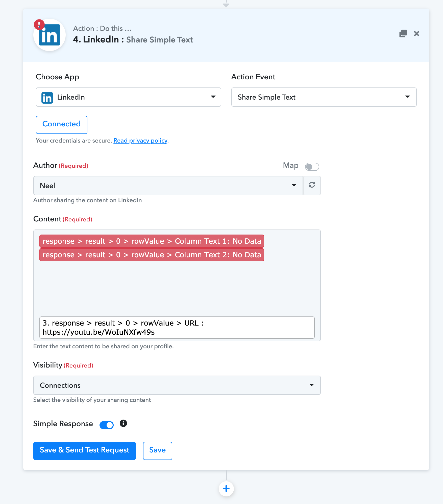443x504 pixels.
Task: Open the Choose App dropdown
Action: tap(129, 97)
